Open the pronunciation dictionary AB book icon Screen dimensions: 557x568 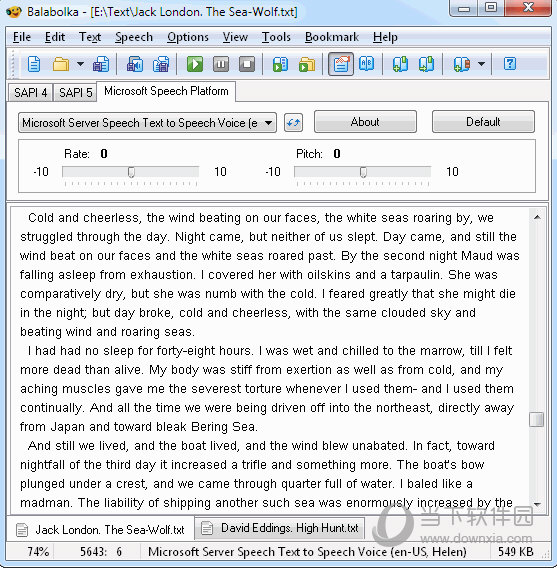(367, 64)
